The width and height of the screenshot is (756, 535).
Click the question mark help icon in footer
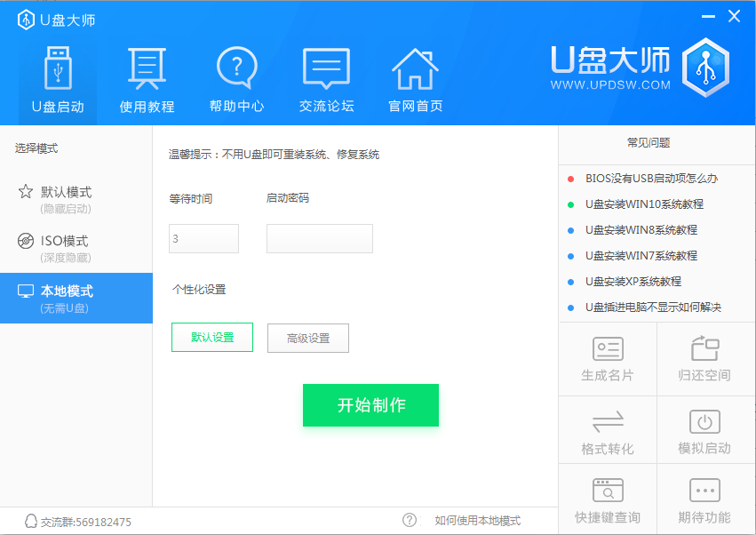coord(410,520)
